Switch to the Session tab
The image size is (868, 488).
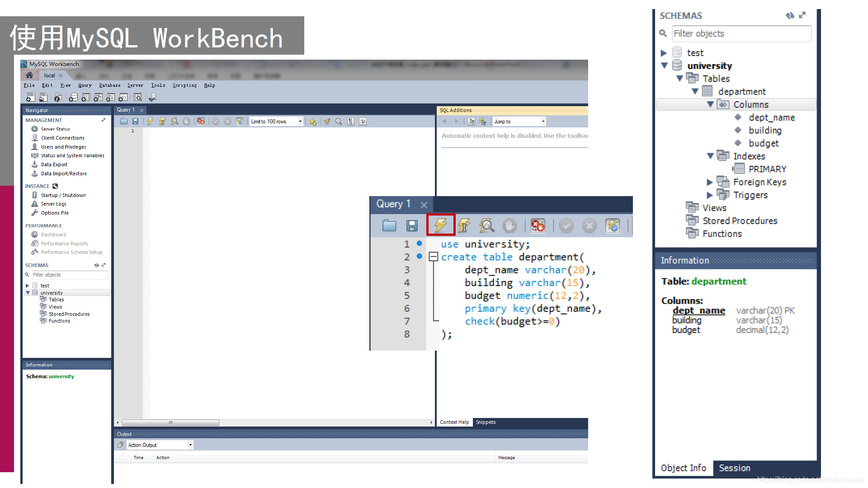pyautogui.click(x=734, y=468)
